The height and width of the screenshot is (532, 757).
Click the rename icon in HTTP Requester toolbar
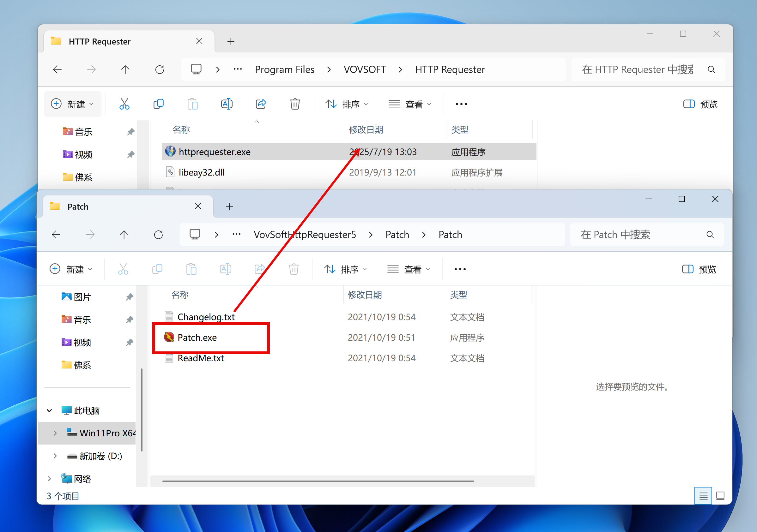[x=227, y=104]
